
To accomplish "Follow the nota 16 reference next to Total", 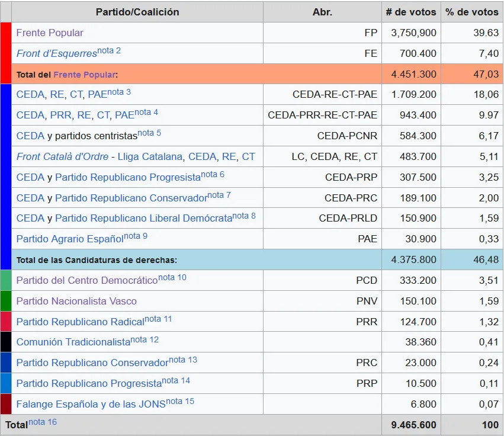I will click(43, 422).
